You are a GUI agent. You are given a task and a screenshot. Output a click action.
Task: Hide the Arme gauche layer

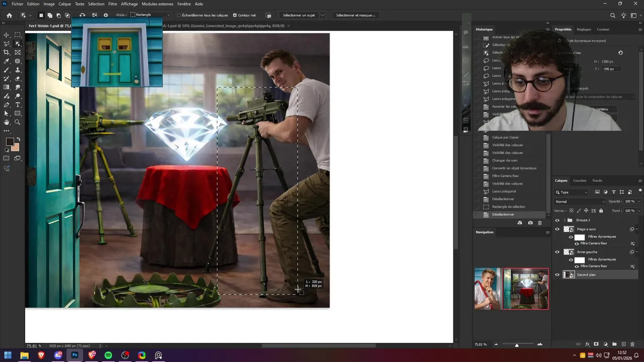point(557,252)
